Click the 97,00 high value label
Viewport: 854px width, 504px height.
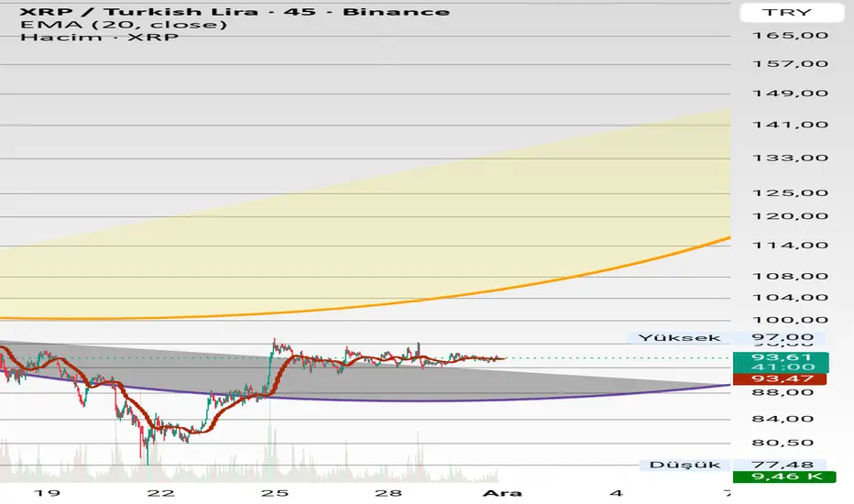781,337
